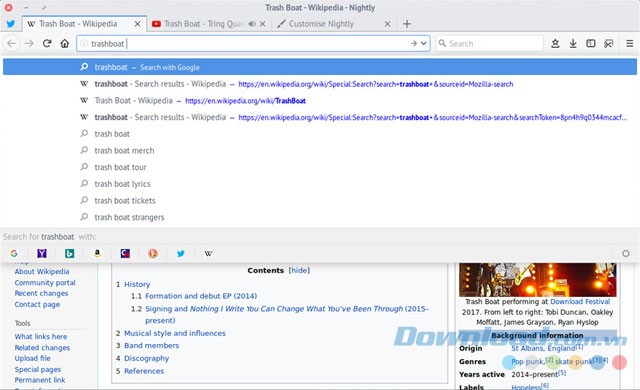This screenshot has height=390, width=640.
Task: Close the Trash Boat - Wikipedia tab
Action: [138, 24]
